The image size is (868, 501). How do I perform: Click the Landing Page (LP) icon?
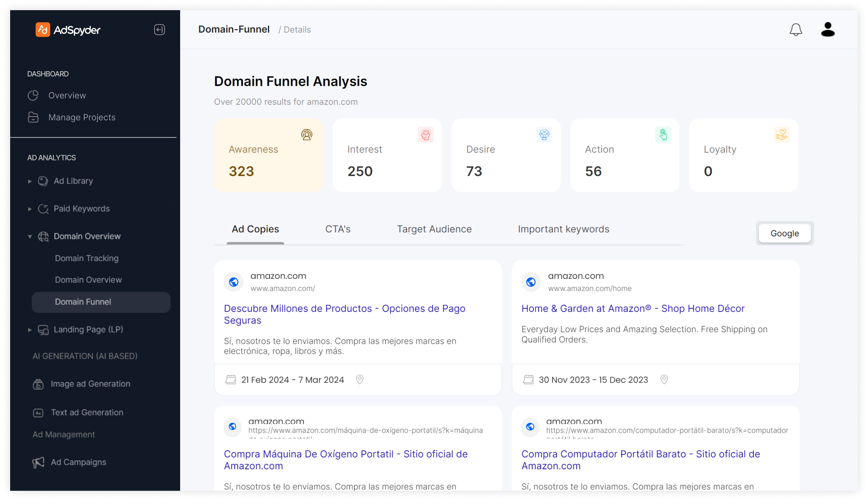point(43,330)
